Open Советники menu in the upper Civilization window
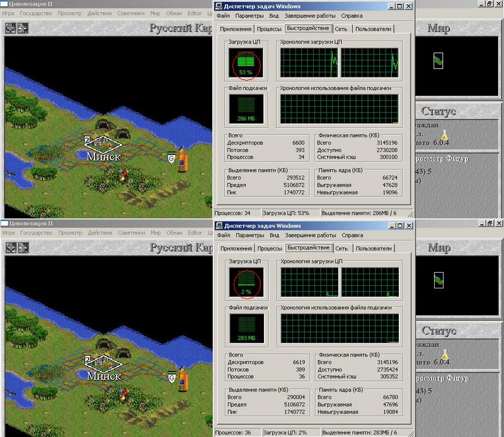This screenshot has width=504, height=437. click(130, 13)
